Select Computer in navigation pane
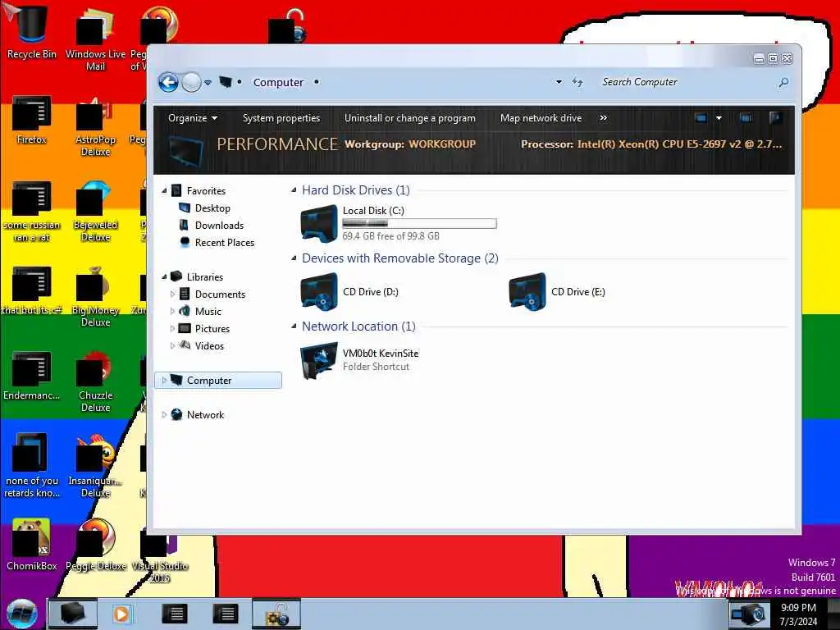The height and width of the screenshot is (630, 840). (x=218, y=381)
